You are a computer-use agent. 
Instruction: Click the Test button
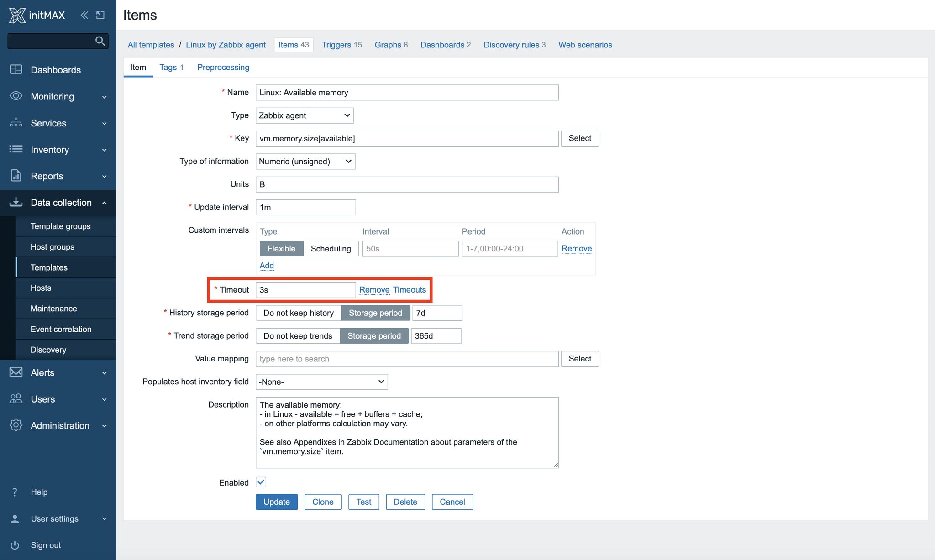click(364, 502)
